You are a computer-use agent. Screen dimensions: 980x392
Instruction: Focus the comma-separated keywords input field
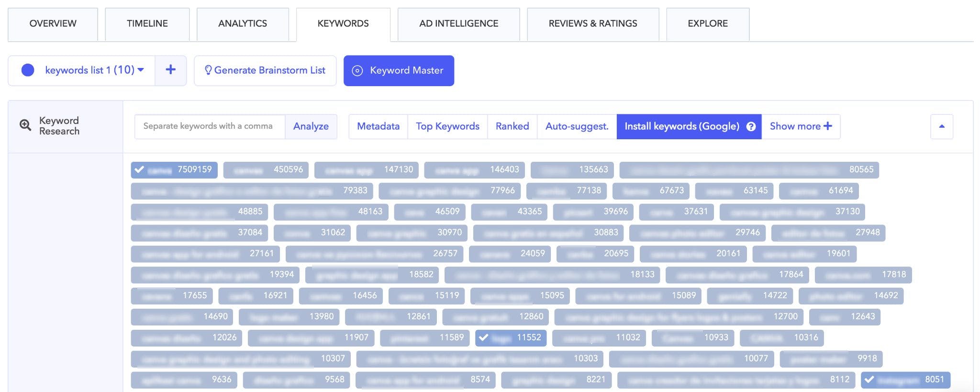210,126
